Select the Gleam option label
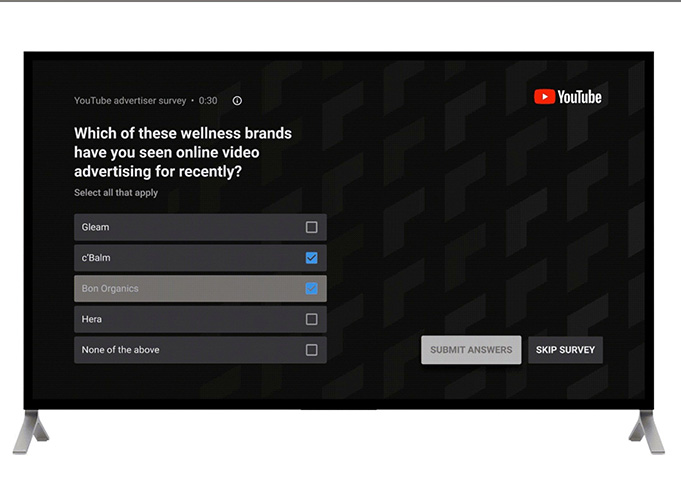 pos(96,227)
